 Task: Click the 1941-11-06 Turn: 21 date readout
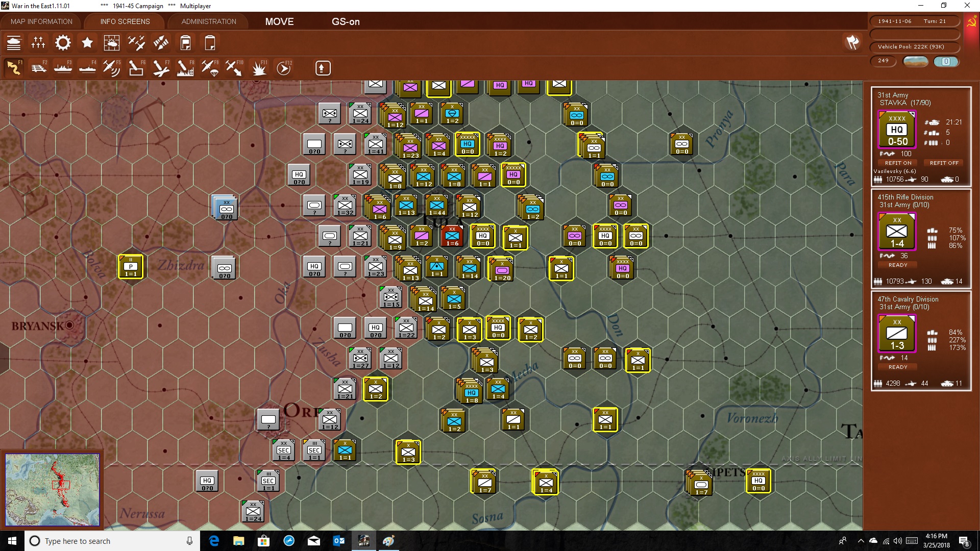[915, 21]
